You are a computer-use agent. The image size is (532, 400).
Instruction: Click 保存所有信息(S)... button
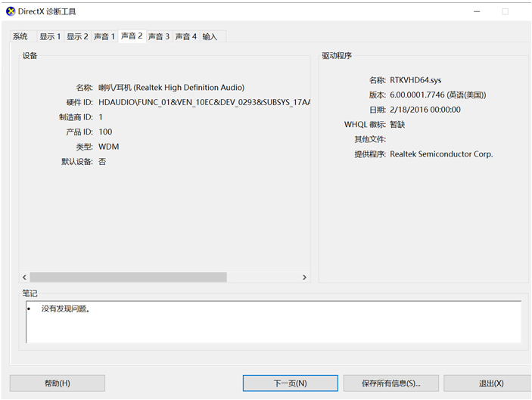coord(390,383)
